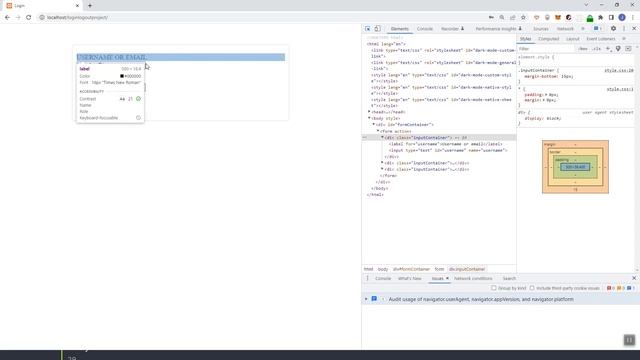Viewport: 640px width, 360px height.
Task: Open the Network tab
Action: [565, 29]
